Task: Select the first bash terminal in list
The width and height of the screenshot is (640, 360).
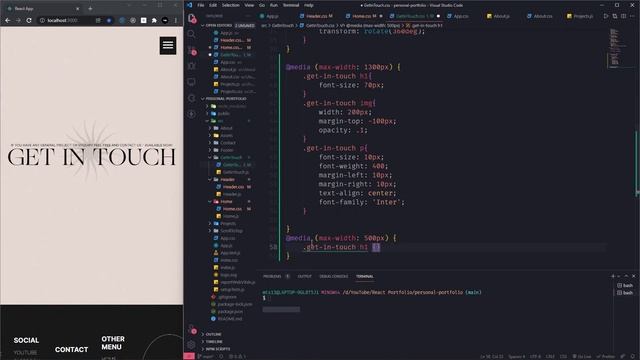Action: [625, 286]
